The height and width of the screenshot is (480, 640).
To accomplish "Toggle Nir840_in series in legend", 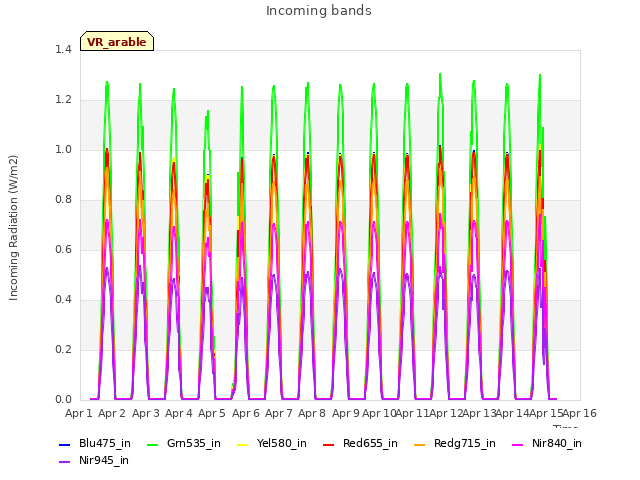I will coord(547,443).
